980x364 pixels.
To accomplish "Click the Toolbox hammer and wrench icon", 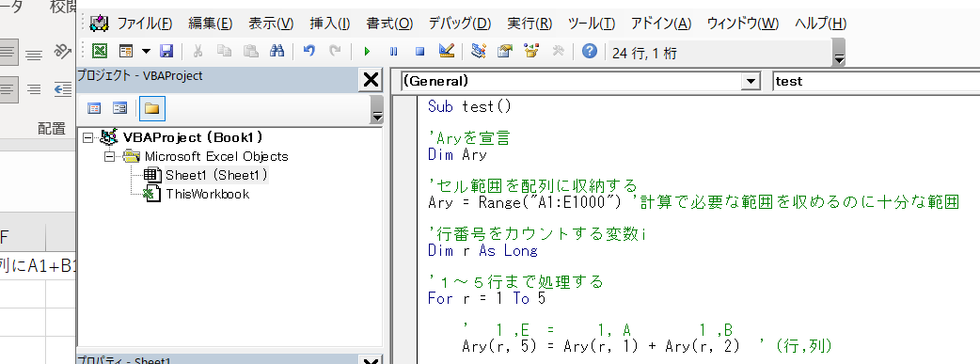I will pos(558,52).
